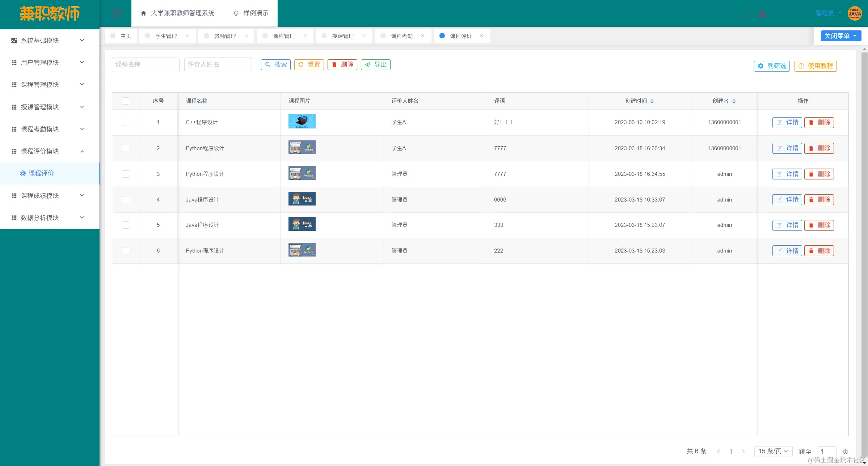Image resolution: width=868 pixels, height=466 pixels.
Task: Click 详情 button for row 2
Action: [x=787, y=148]
